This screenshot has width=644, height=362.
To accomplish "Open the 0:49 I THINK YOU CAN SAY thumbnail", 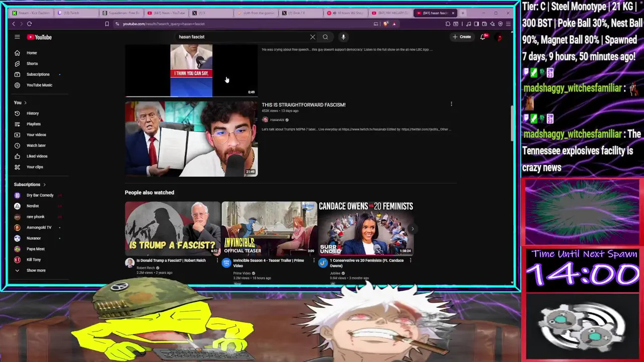I will pyautogui.click(x=191, y=70).
